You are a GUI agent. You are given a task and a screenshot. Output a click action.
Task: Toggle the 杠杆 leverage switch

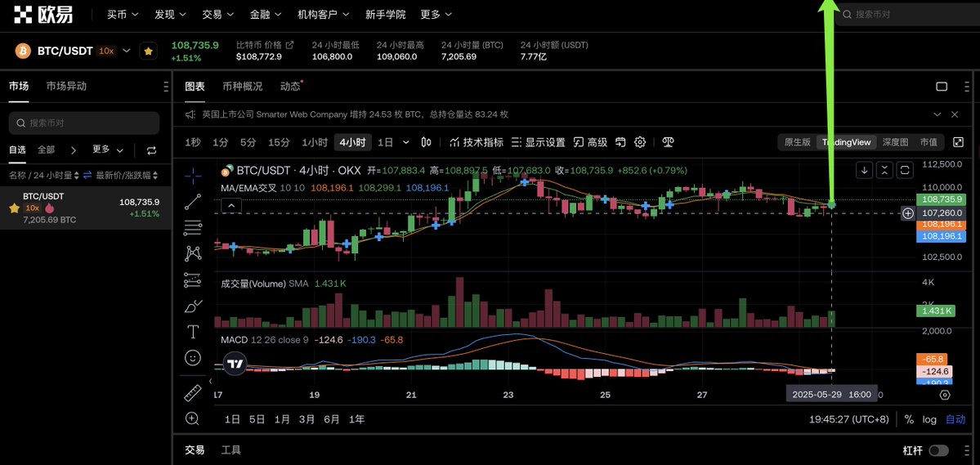(938, 450)
